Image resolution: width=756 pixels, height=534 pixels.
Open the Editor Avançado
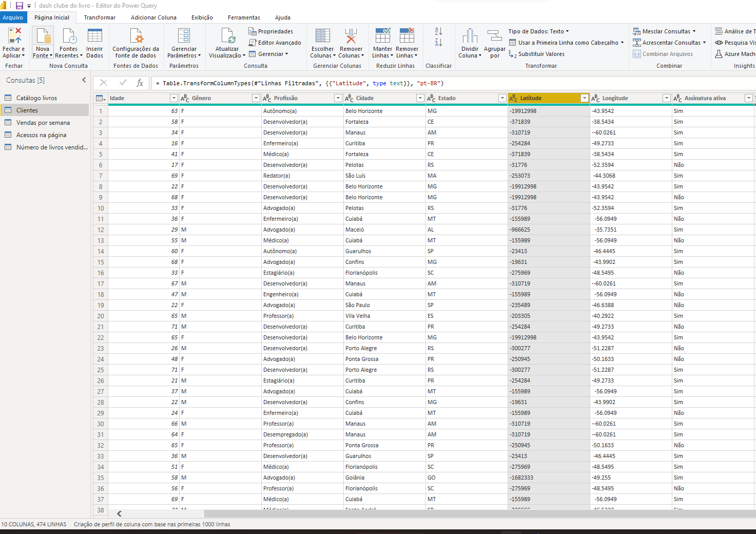(275, 43)
